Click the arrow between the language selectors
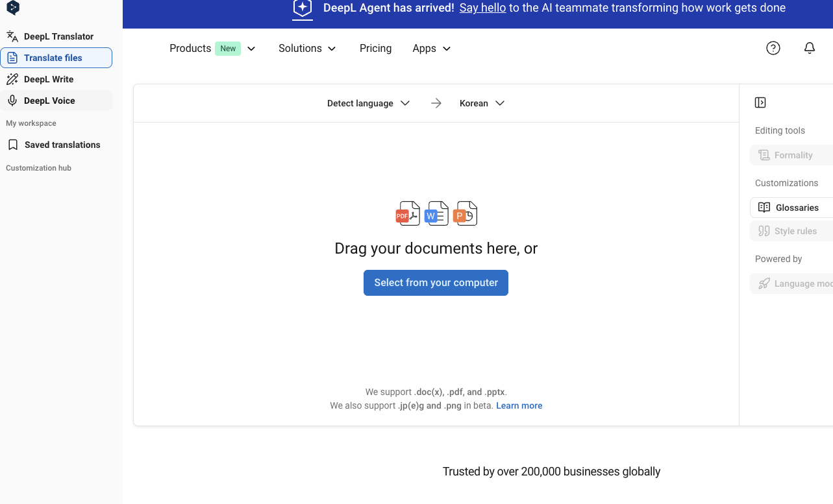The height and width of the screenshot is (504, 833). [x=436, y=103]
